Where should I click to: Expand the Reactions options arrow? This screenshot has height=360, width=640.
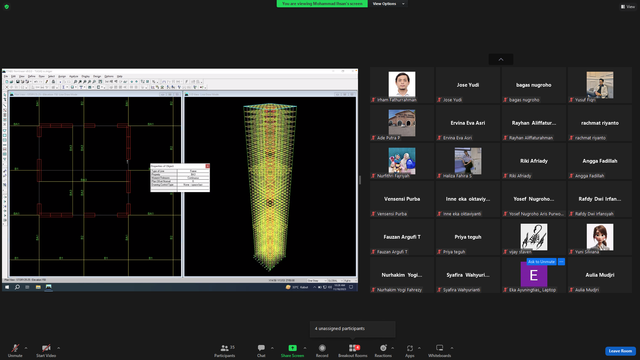tap(393, 348)
